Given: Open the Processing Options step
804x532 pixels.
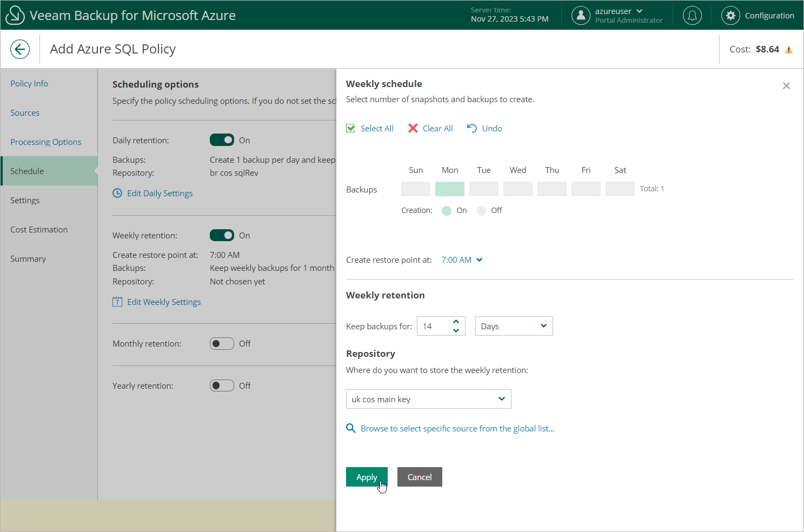Looking at the screenshot, I should coord(46,142).
